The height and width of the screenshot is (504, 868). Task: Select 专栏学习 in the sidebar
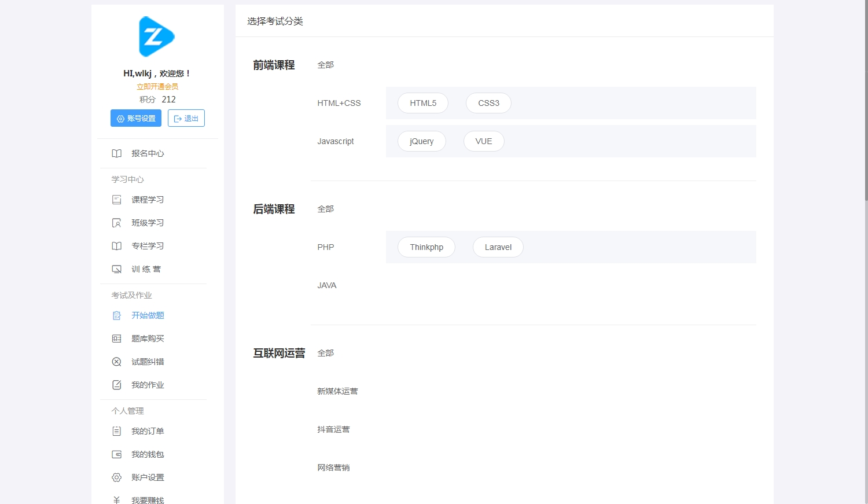[x=148, y=246]
